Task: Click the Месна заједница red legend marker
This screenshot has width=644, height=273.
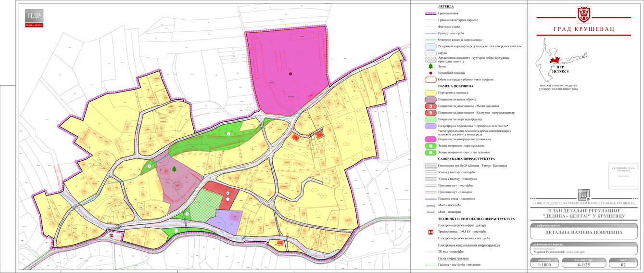Action: (430, 106)
